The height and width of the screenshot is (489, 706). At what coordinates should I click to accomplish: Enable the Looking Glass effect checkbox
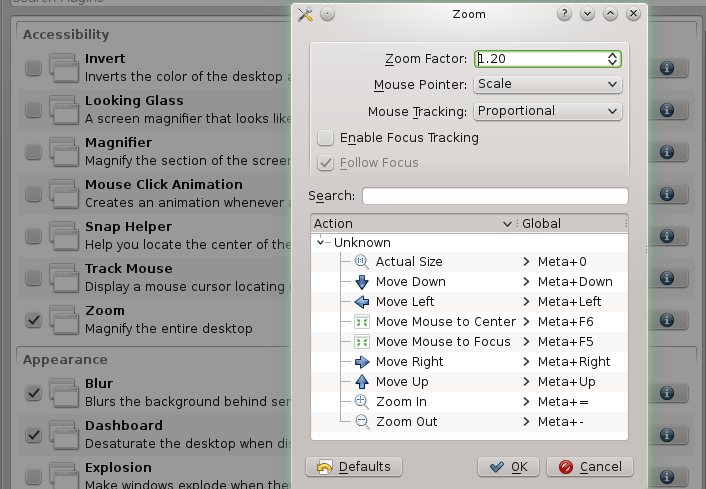tap(33, 110)
